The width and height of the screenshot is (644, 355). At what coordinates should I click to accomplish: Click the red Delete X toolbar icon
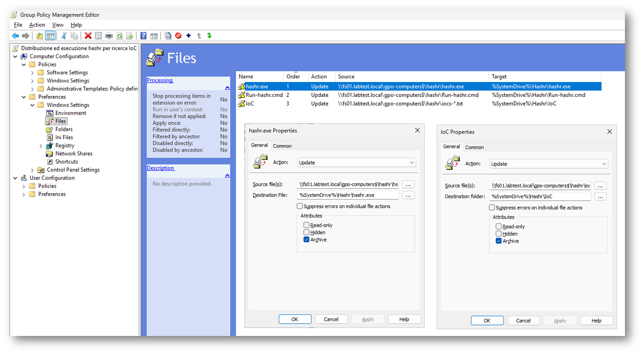[x=88, y=36]
